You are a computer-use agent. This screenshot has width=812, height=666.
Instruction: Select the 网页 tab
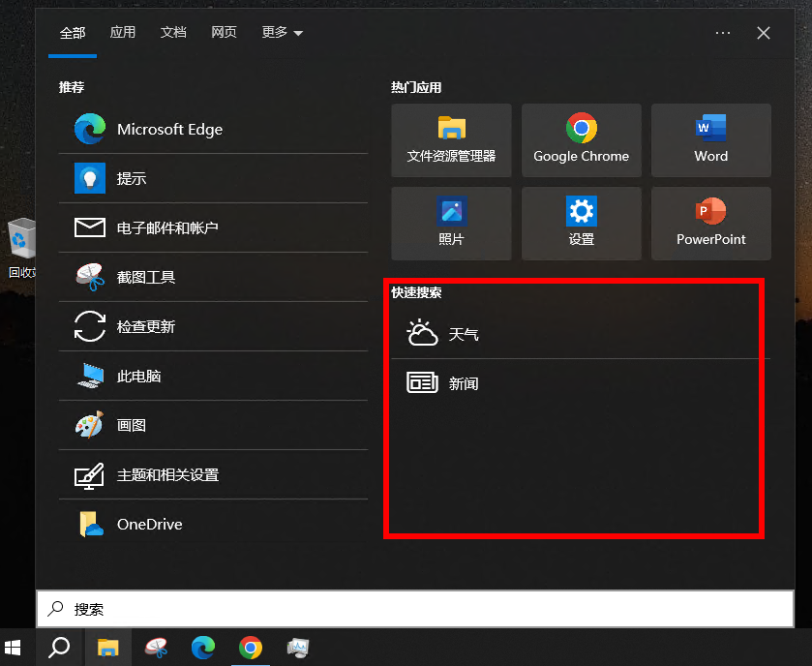224,33
